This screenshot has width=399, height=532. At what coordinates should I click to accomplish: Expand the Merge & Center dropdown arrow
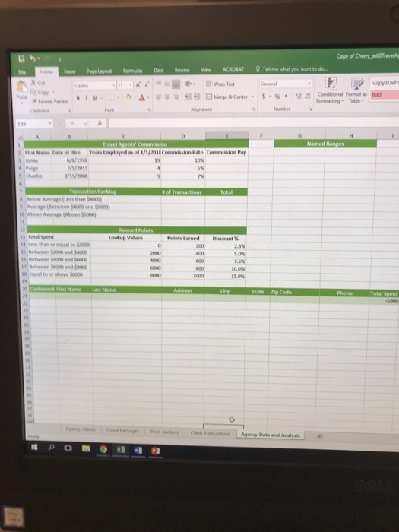252,97
